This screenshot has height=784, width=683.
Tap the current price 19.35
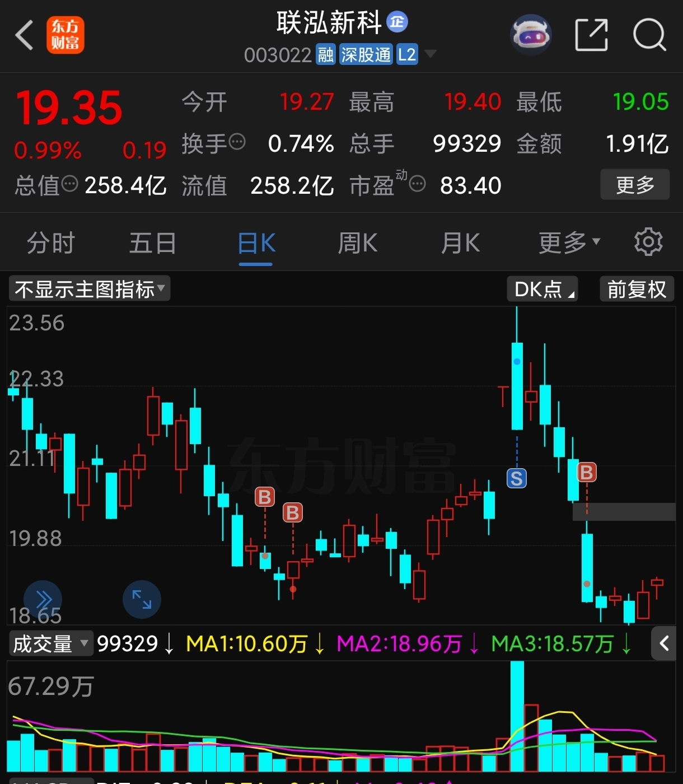click(x=69, y=108)
